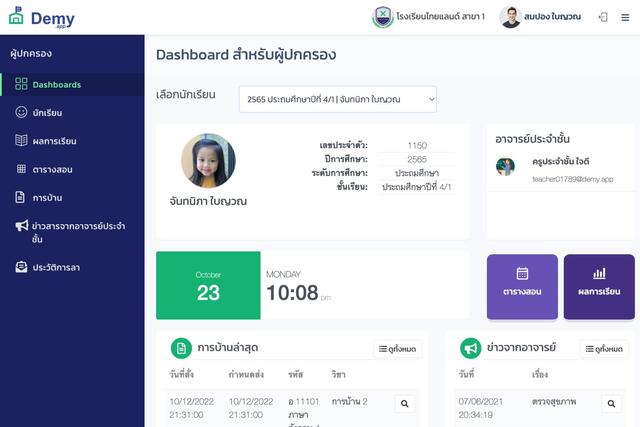
Task: Select Dashboards in sidebar
Action: [x=56, y=85]
